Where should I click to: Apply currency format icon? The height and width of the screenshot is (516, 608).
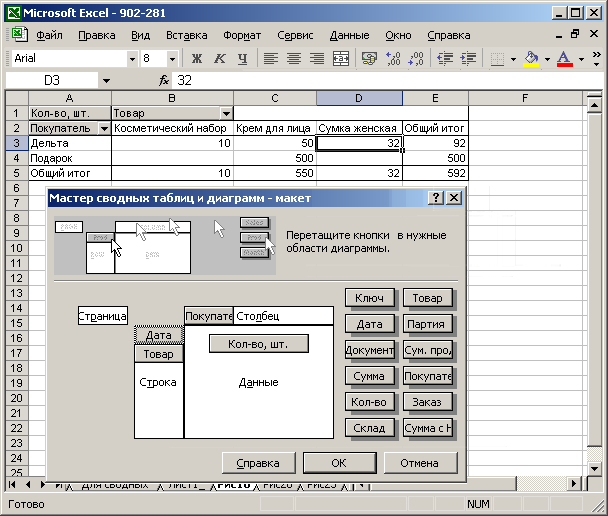[x=369, y=59]
